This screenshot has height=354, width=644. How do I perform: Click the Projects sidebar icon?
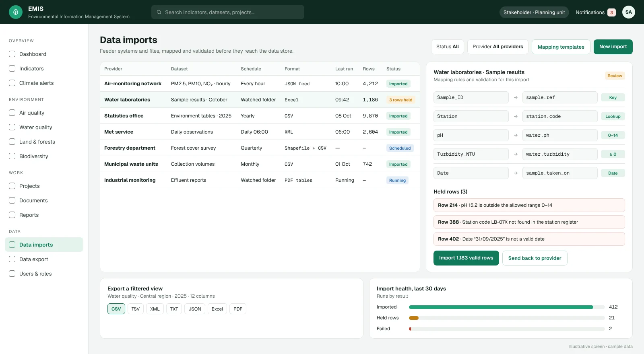12,186
